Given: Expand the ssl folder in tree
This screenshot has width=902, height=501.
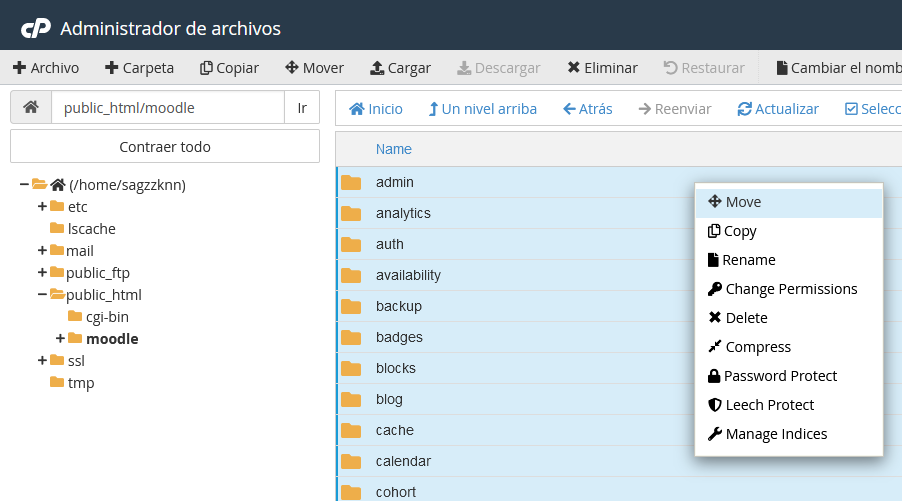Looking at the screenshot, I should (x=42, y=361).
